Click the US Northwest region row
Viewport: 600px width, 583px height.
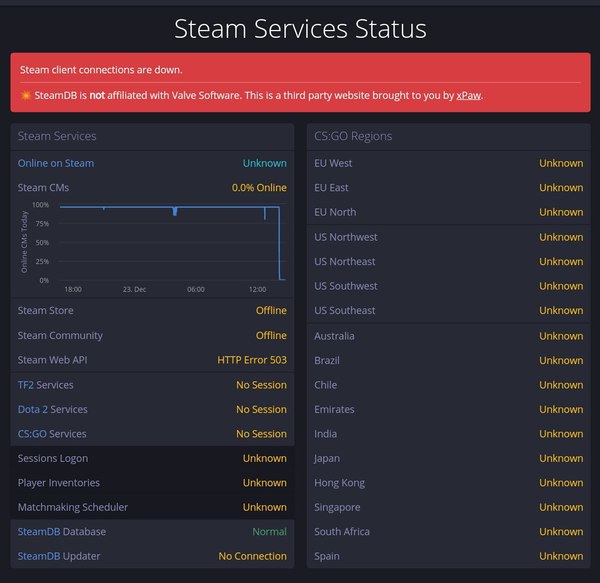coord(448,237)
